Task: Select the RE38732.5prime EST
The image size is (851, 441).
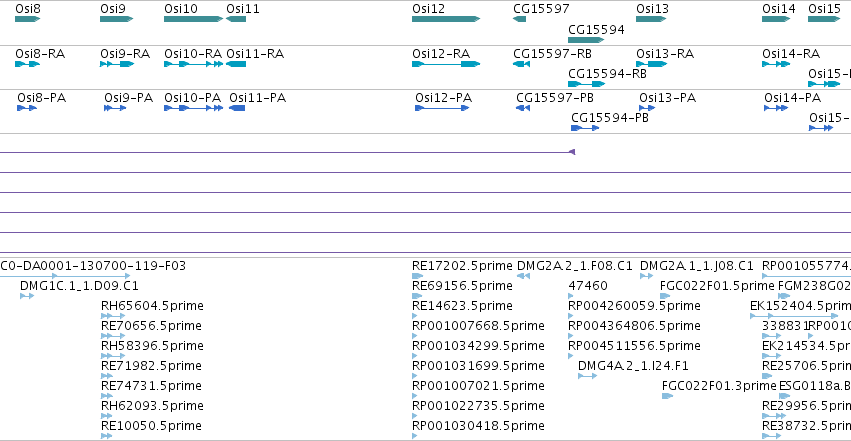Action: click(x=772, y=436)
